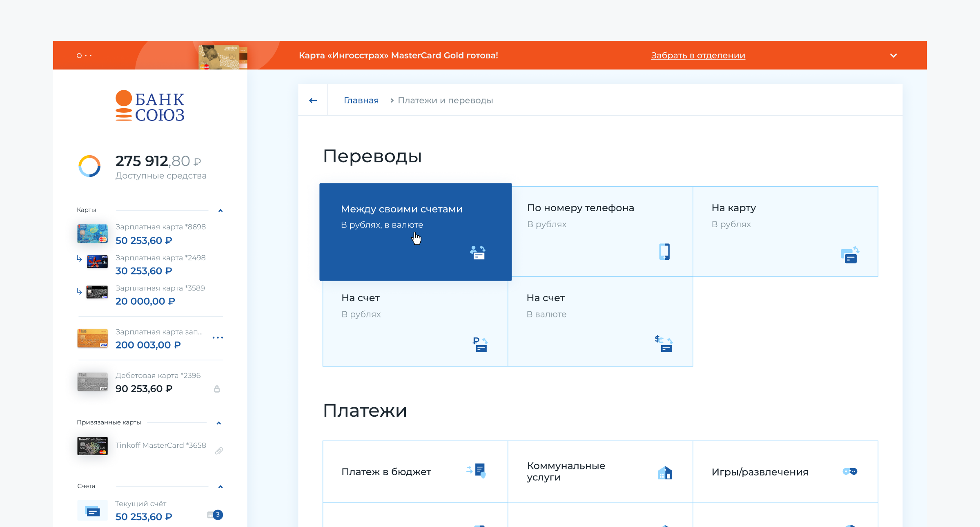Click the Зарплатная карта *2498 label
The width and height of the screenshot is (980, 527).
[160, 258]
